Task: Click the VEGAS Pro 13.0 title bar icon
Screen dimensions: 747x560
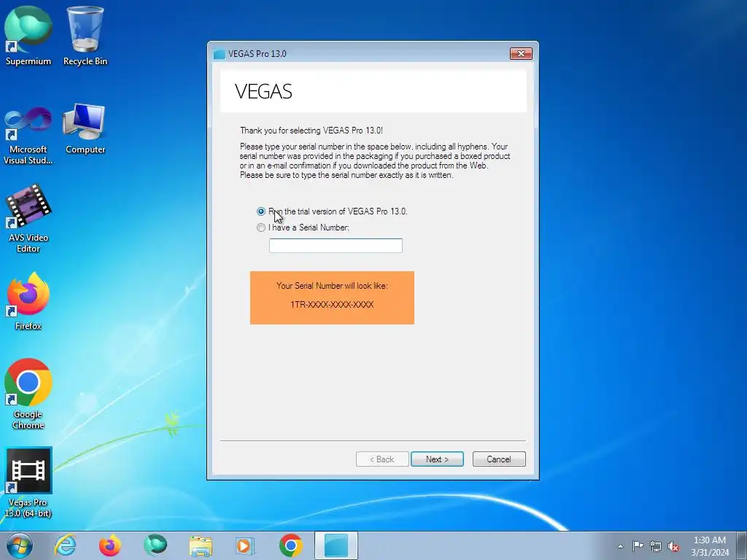Action: click(x=219, y=54)
